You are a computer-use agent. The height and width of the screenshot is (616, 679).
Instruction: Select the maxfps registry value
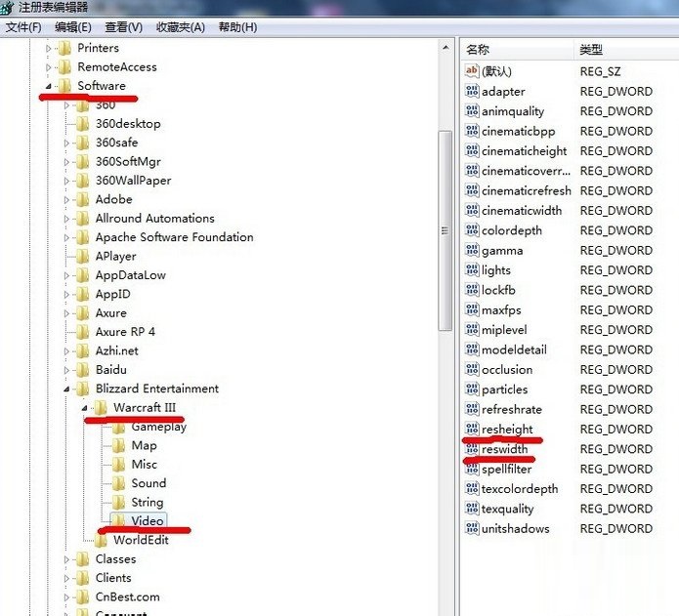tap(501, 310)
